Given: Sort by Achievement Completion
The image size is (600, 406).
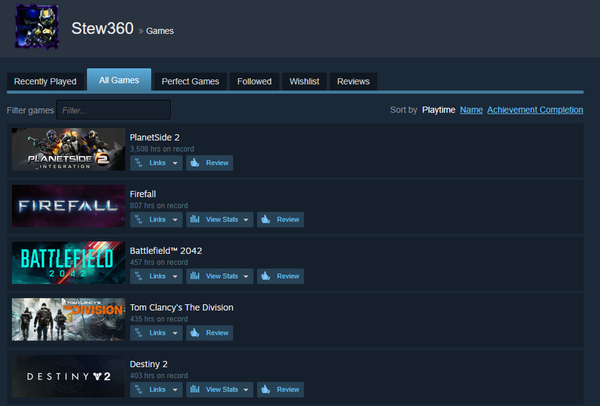Looking at the screenshot, I should click(x=535, y=110).
